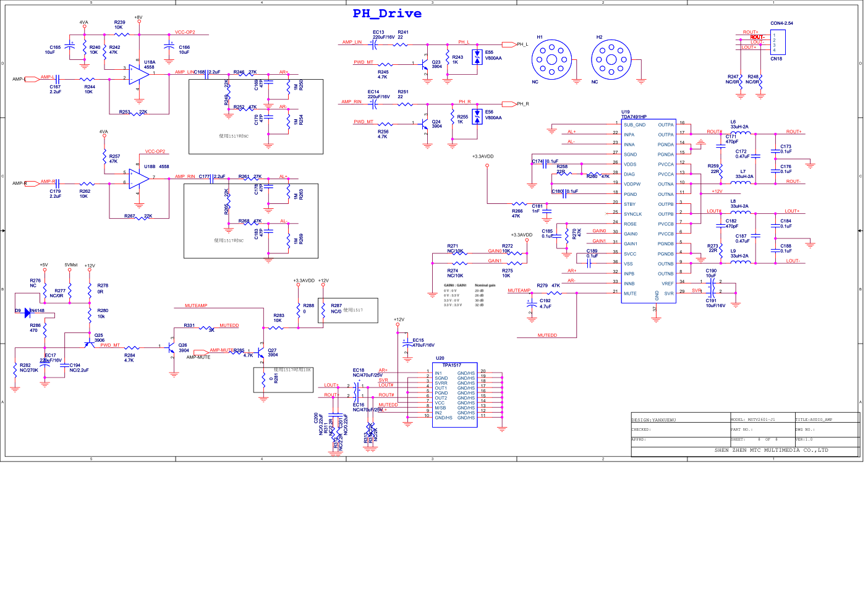The height and width of the screenshot is (613, 868).
Task: Click transistor Q25 3906 label
Action: [x=99, y=337]
